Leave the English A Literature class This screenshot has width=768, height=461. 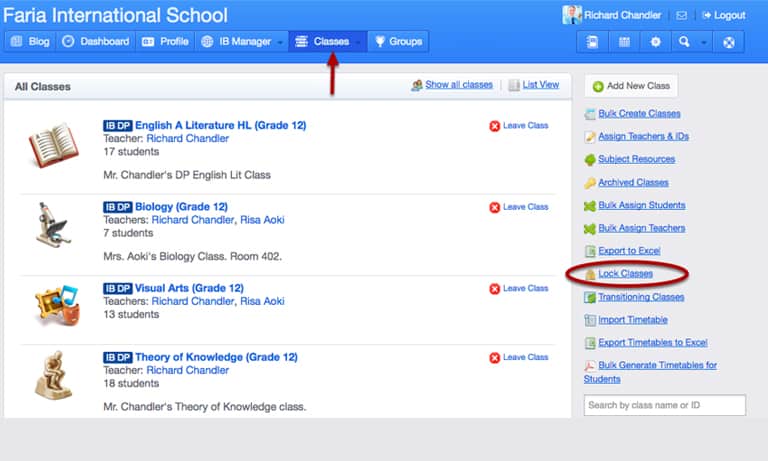point(519,126)
